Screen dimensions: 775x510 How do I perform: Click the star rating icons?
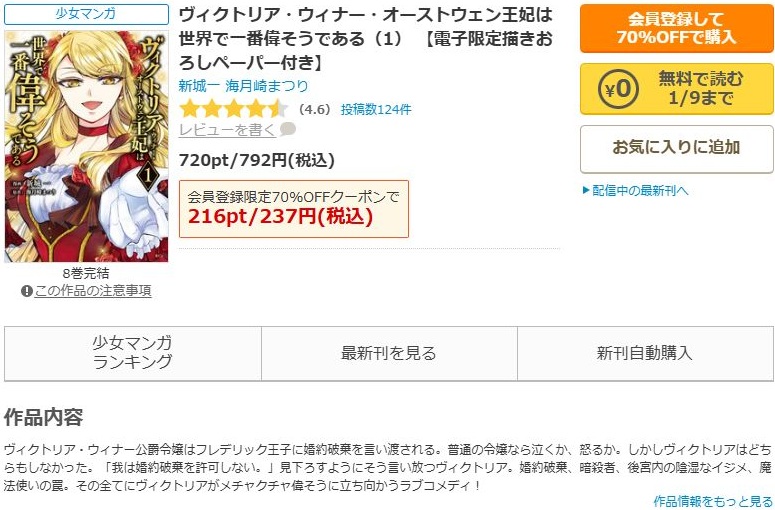pyautogui.click(x=233, y=109)
